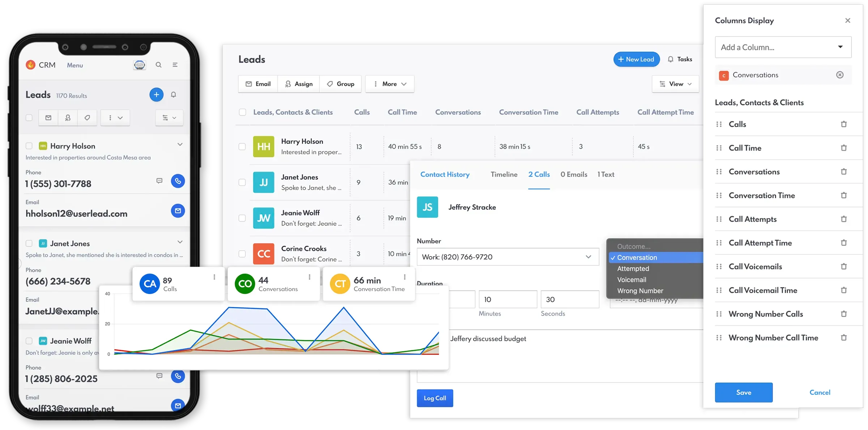Image resolution: width=868 pixels, height=430 pixels.
Task: Click the trash icon next to Wrong Number Calls
Action: click(843, 314)
